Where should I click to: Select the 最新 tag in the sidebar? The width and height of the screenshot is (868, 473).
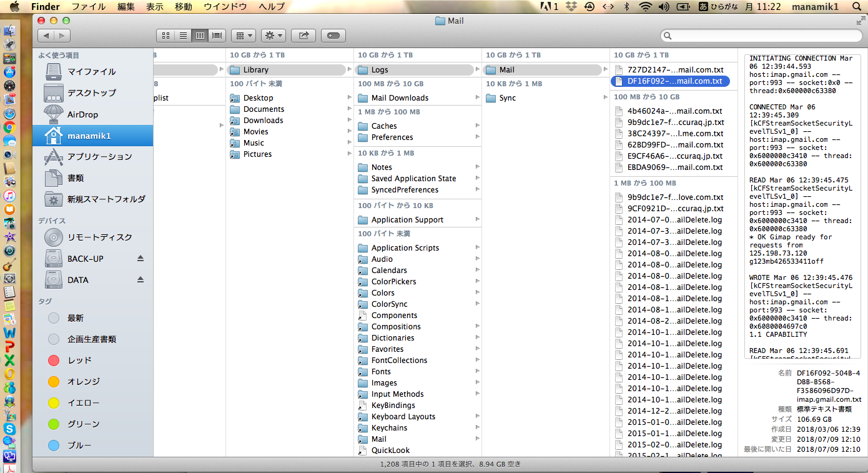(92, 318)
